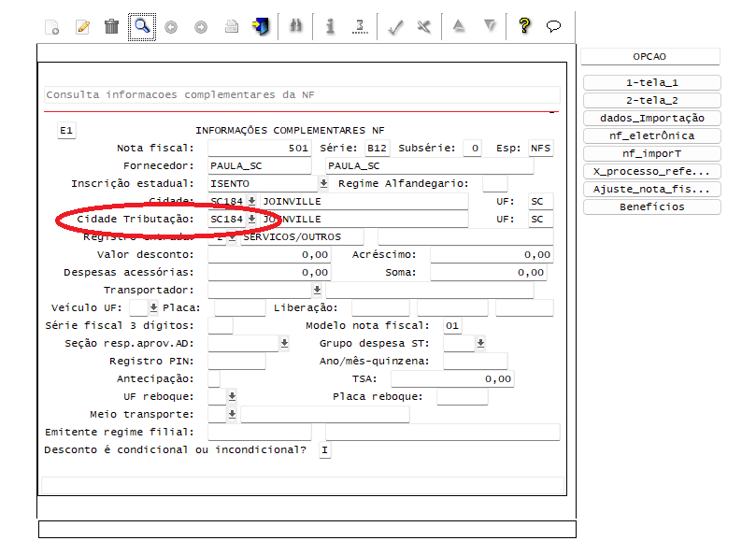This screenshot has height=541, width=756.
Task: Click the Valor desconto field
Action: click(x=269, y=254)
